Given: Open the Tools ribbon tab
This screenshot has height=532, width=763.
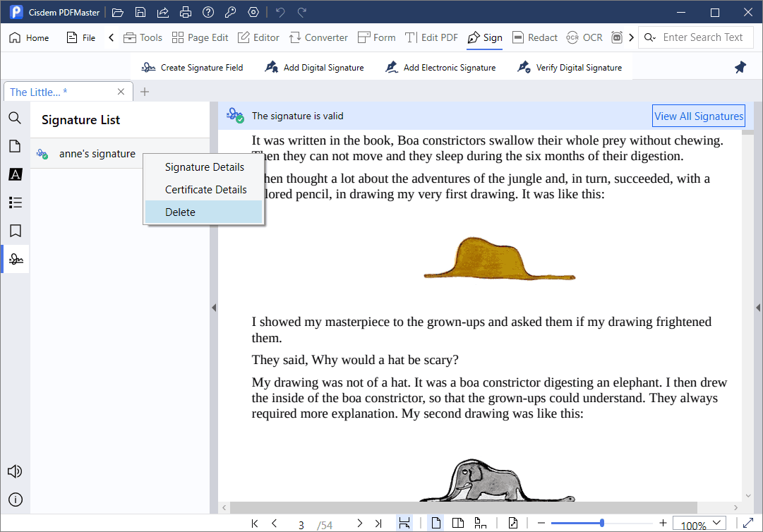Looking at the screenshot, I should [143, 37].
